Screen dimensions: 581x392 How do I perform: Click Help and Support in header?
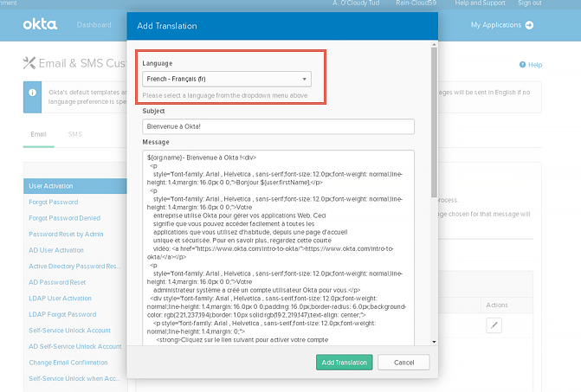click(480, 3)
